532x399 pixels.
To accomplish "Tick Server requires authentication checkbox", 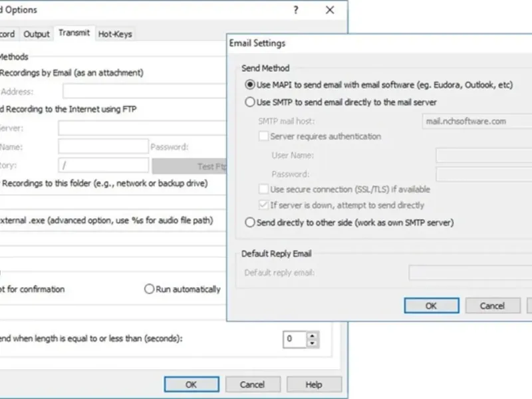I will coord(263,136).
